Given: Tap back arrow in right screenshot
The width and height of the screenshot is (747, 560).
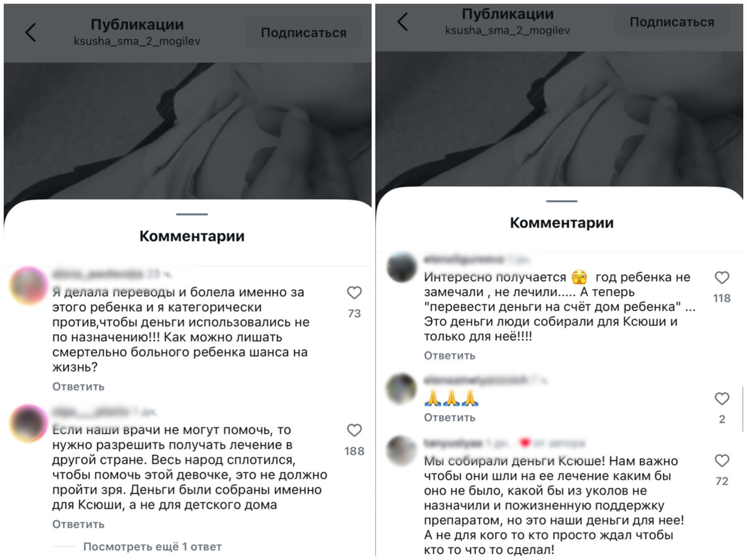Looking at the screenshot, I should click(402, 22).
